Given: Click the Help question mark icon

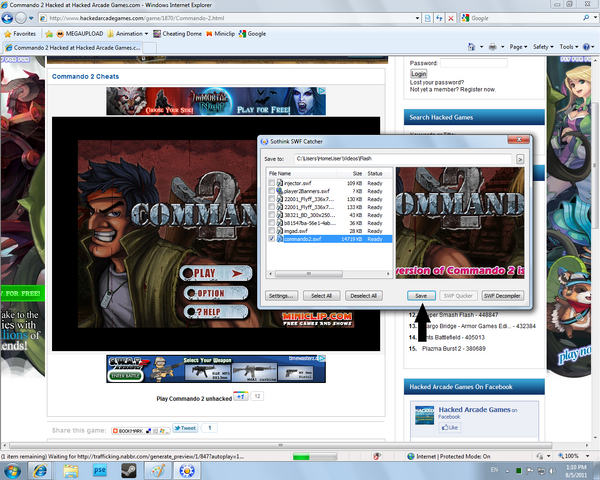Looking at the screenshot, I should (586, 47).
